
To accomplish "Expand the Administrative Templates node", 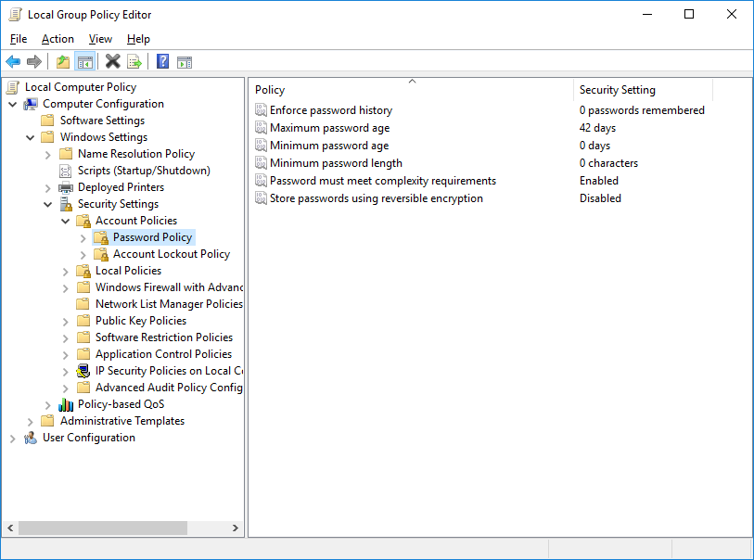I will (x=30, y=420).
